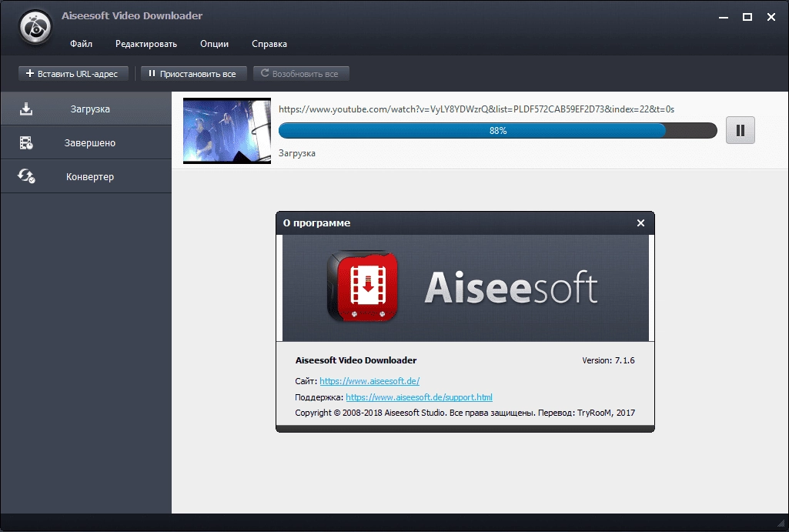Maximize the Aiseesoft Video Downloader window
789x532 pixels.
pyautogui.click(x=747, y=17)
